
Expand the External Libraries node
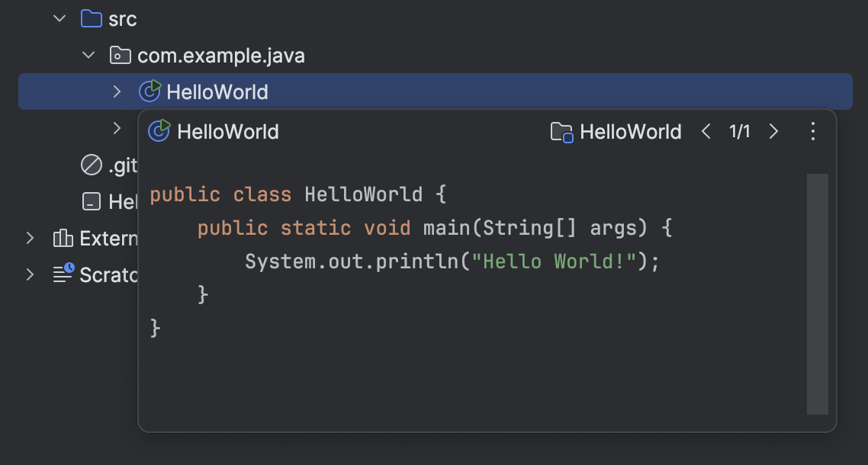[x=31, y=238]
